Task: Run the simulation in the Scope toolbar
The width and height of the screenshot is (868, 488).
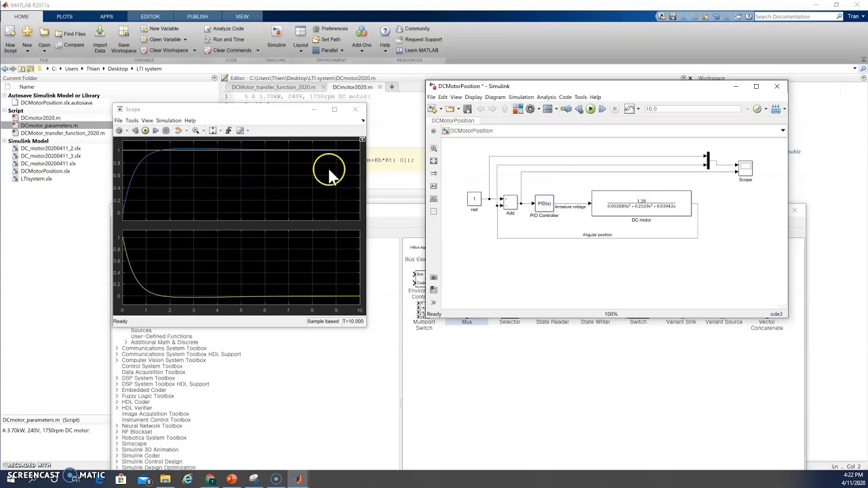Action: coord(145,131)
